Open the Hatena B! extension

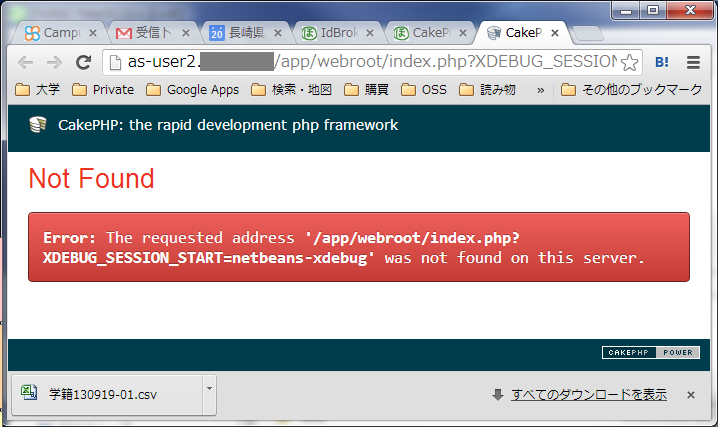point(662,62)
